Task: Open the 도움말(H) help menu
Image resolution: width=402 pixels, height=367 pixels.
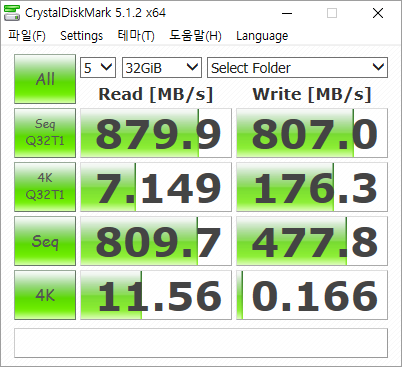Action: click(195, 36)
